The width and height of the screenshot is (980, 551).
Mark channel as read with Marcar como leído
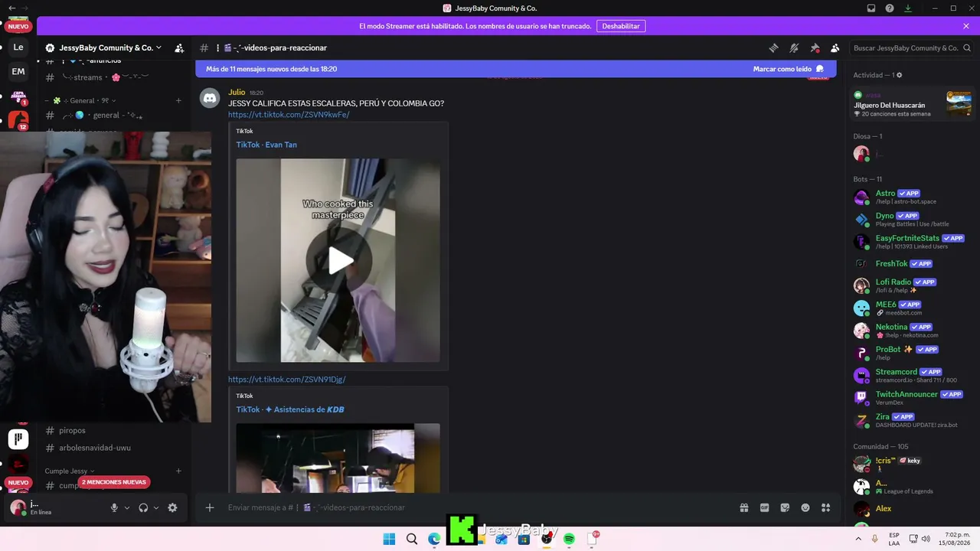click(x=789, y=69)
